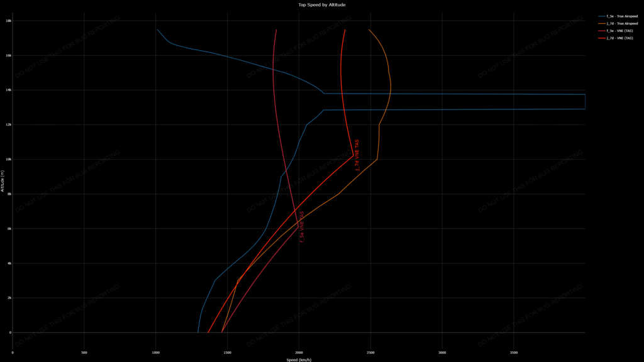This screenshot has height=362, width=644.
Task: Click the Speed (km/h) x-axis title
Action: [x=299, y=360]
